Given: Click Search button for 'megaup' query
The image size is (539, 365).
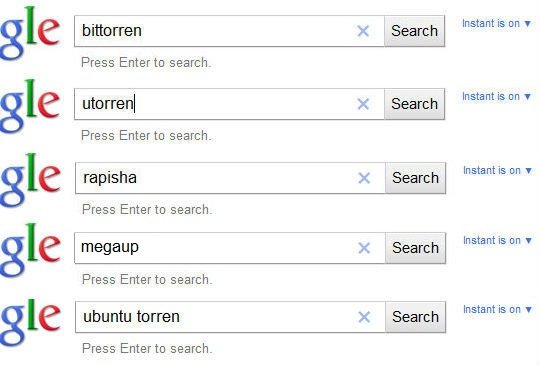Looking at the screenshot, I should coord(416,248).
